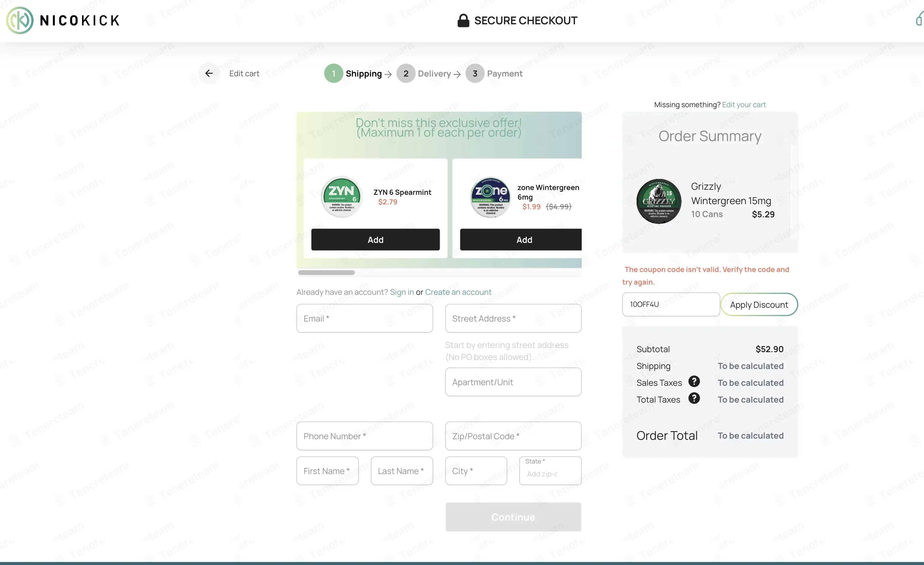Click the offer carousel horizontal scrollbar
Image resolution: width=924 pixels, height=565 pixels.
326,272
